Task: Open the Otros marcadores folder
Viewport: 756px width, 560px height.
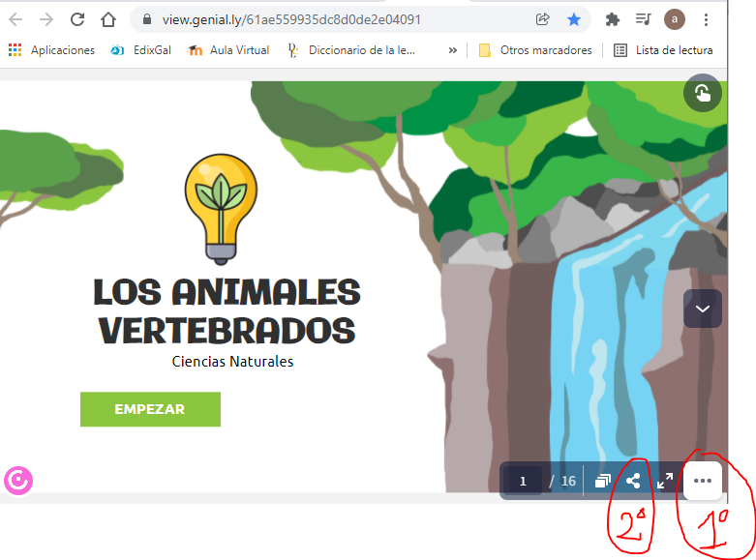Action: pyautogui.click(x=535, y=50)
